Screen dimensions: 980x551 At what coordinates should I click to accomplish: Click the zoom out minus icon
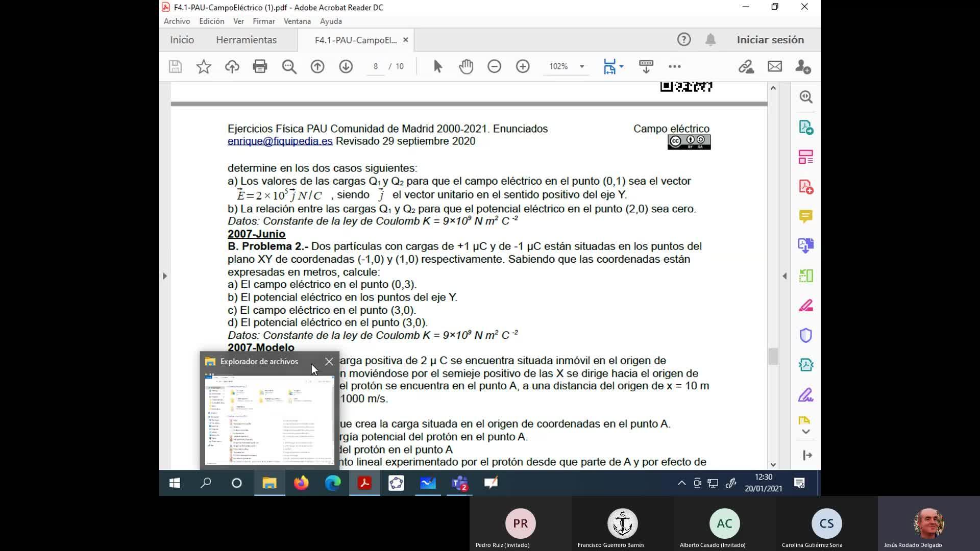(x=494, y=66)
